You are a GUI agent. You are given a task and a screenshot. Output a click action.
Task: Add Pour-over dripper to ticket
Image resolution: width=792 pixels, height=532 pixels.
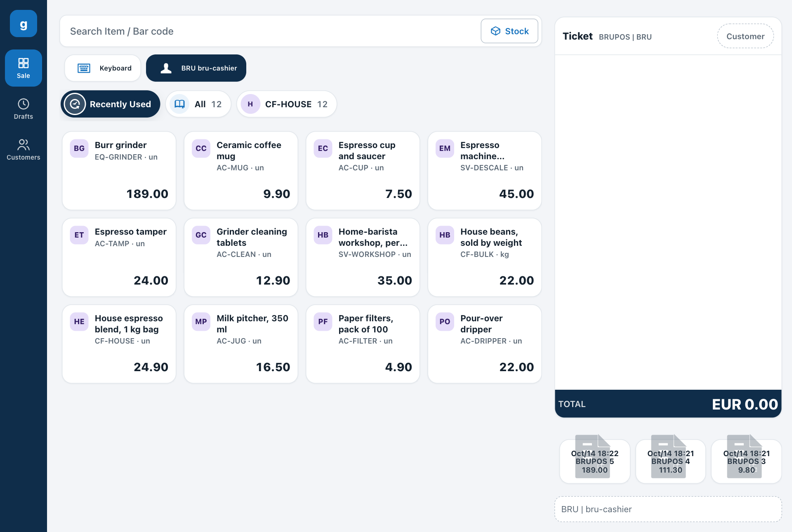485,344
